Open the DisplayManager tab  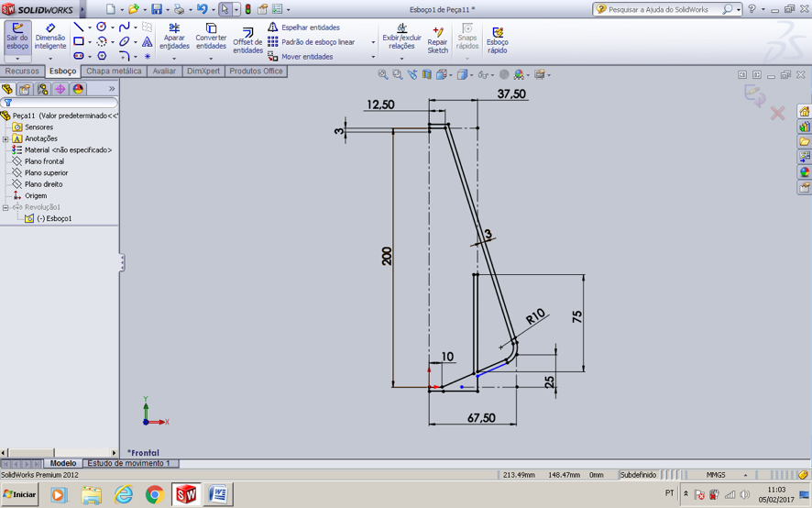[x=78, y=89]
